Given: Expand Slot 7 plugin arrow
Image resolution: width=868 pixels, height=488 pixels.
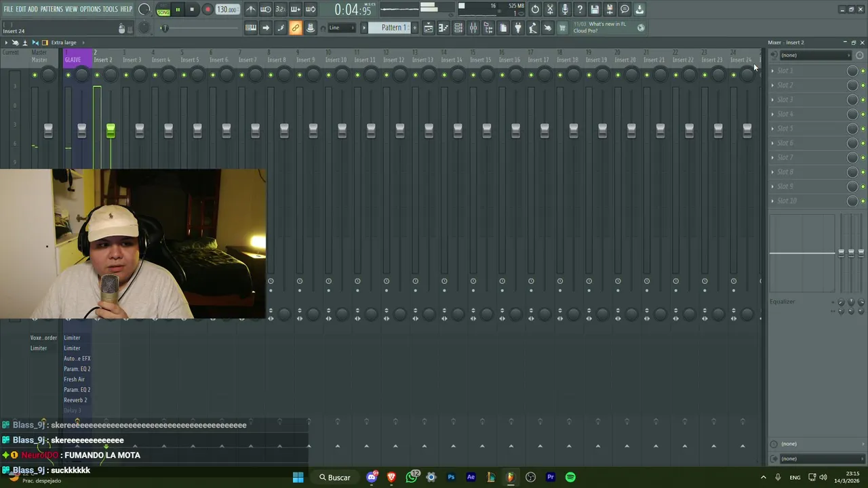Looking at the screenshot, I should 772,157.
